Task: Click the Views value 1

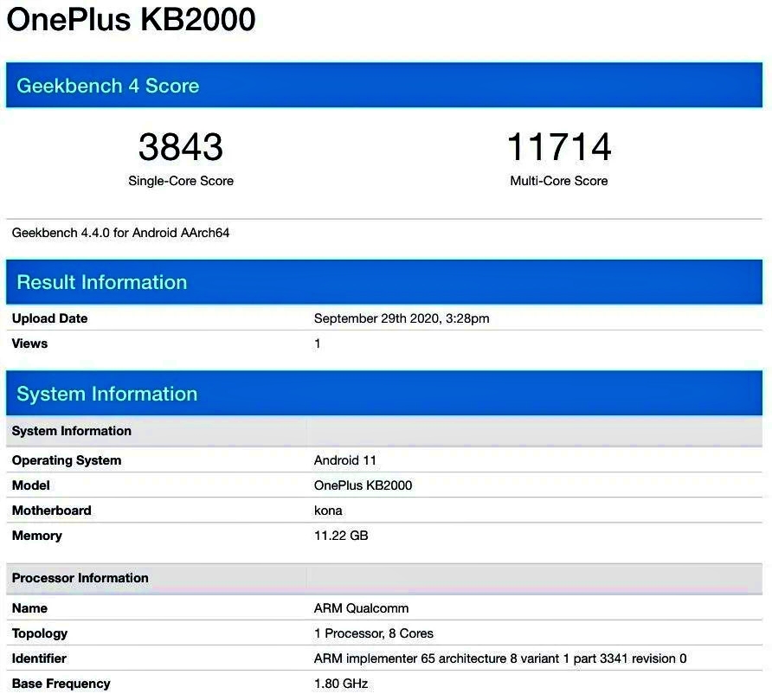Action: (x=318, y=344)
